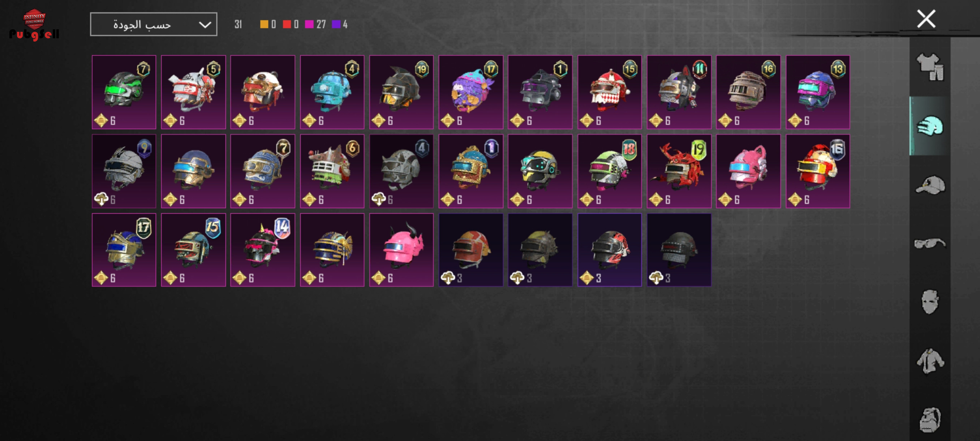The width and height of the screenshot is (980, 441).
Task: Open the face mask category icon
Action: click(930, 302)
